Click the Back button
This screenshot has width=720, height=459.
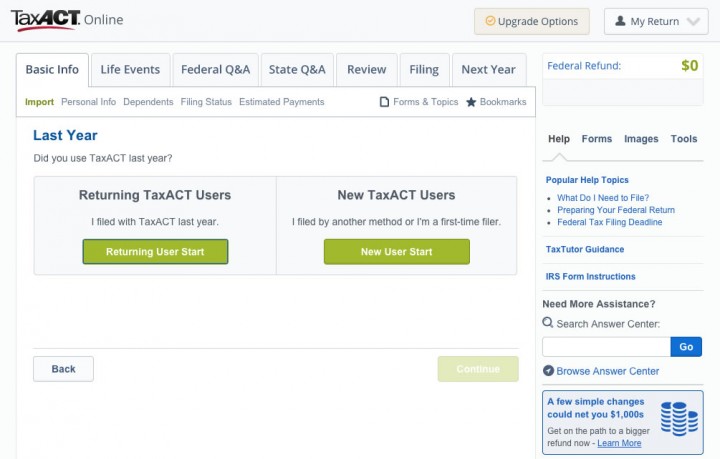tap(63, 369)
